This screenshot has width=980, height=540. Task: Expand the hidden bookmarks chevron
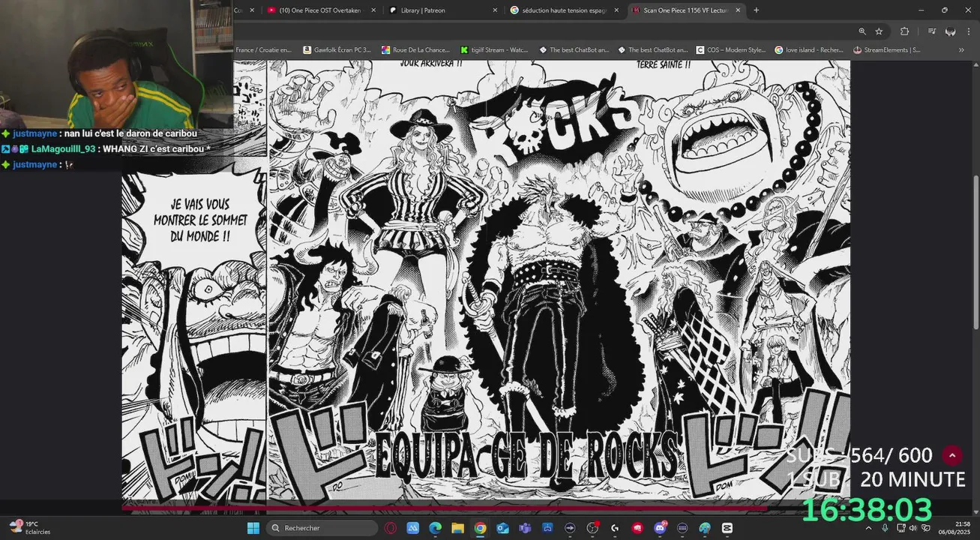click(x=961, y=50)
